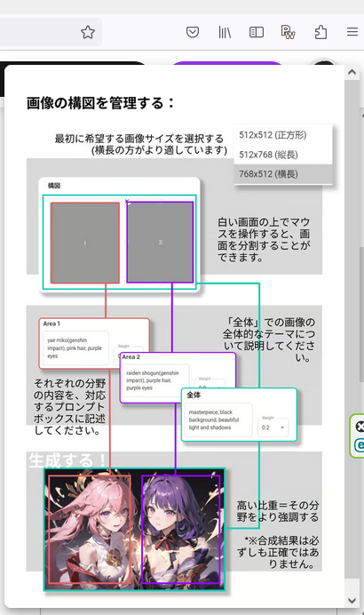Click the up arrow of the dialog scrollbar
The height and width of the screenshot is (615, 364).
pyautogui.click(x=352, y=72)
